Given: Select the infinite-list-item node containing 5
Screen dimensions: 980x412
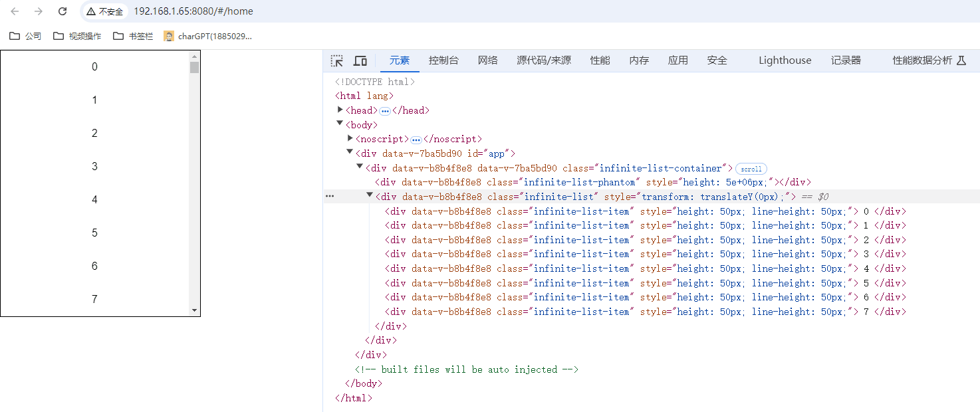Looking at the screenshot, I should click(646, 283).
